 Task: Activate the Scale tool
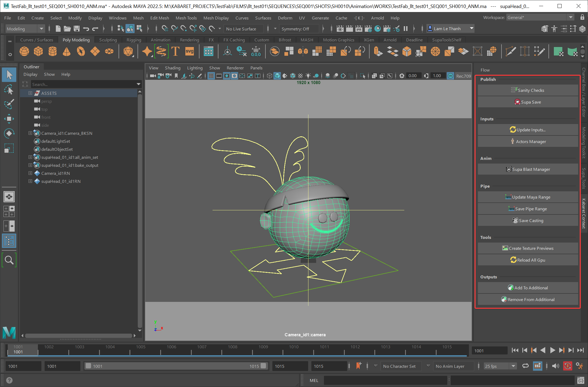pyautogui.click(x=9, y=148)
